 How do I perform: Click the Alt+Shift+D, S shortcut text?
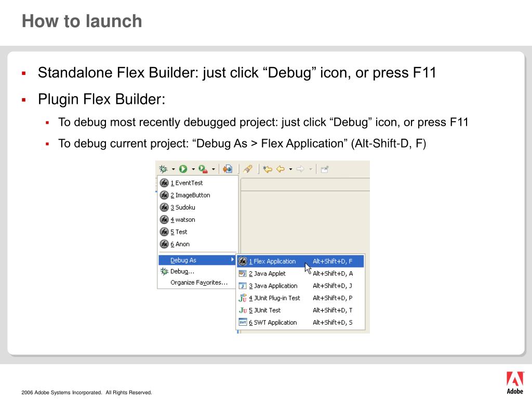click(x=332, y=322)
